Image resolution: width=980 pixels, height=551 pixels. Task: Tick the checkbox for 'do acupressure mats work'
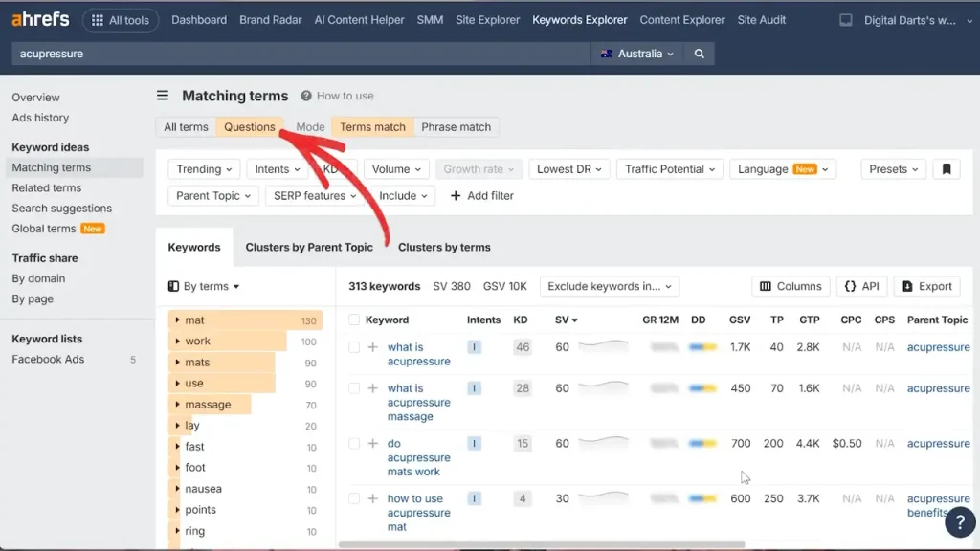tap(353, 443)
